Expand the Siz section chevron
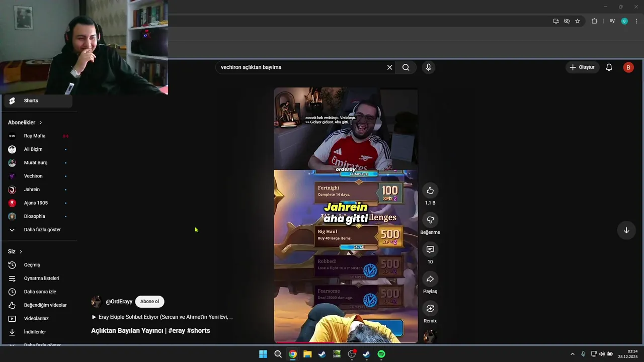This screenshot has width=644, height=362. tap(21, 251)
